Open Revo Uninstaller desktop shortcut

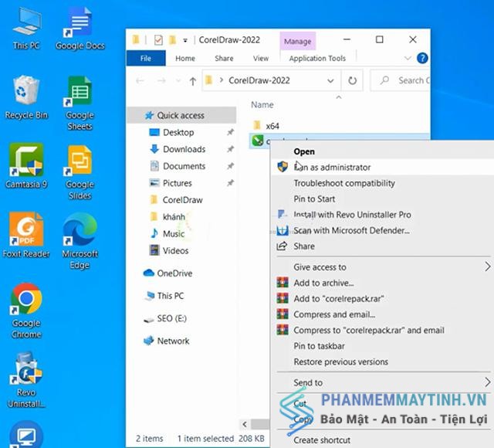tap(26, 380)
